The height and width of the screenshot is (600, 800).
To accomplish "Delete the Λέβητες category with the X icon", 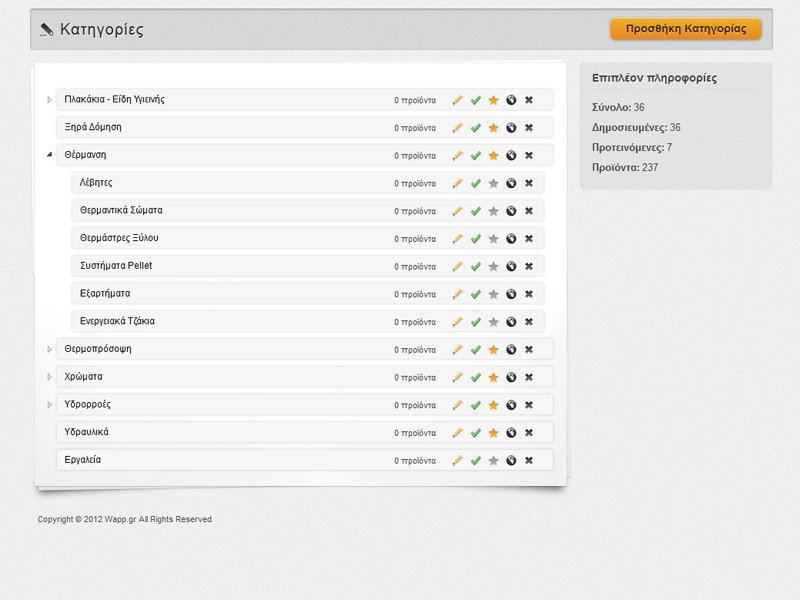I will [529, 183].
